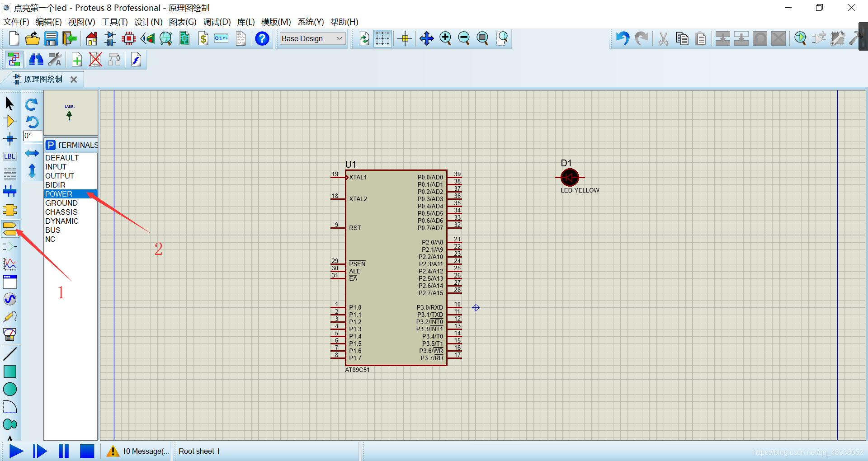The width and height of the screenshot is (868, 461).
Task: Click the Redo arrow
Action: pyautogui.click(x=641, y=38)
